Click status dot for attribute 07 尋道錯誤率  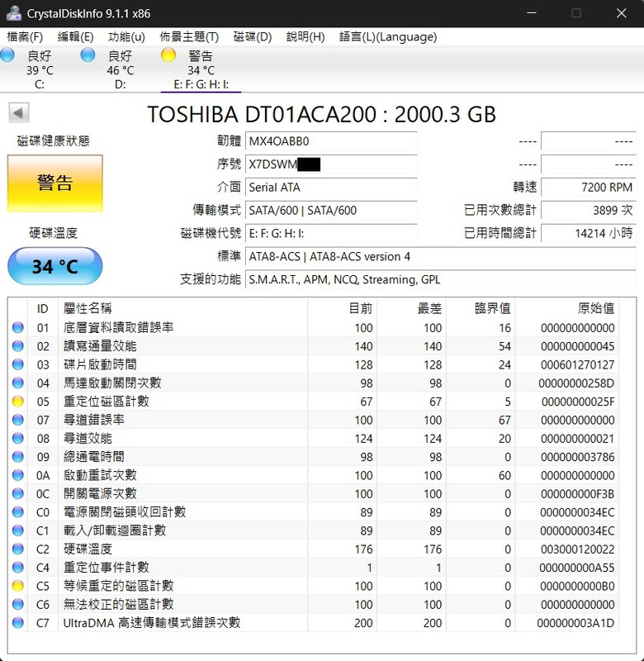click(17, 420)
